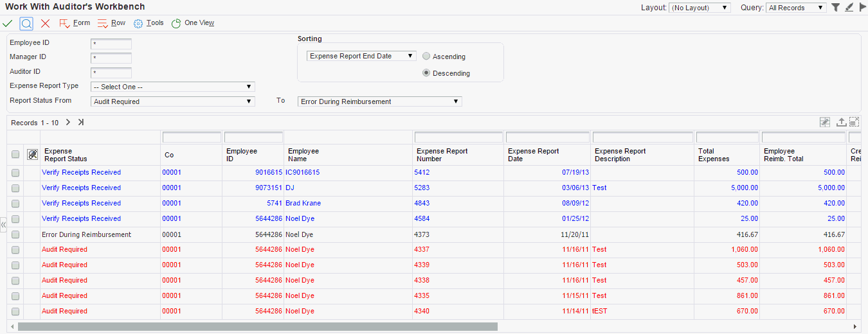868x334 pixels.
Task: Open the Tools menu
Action: pos(149,23)
